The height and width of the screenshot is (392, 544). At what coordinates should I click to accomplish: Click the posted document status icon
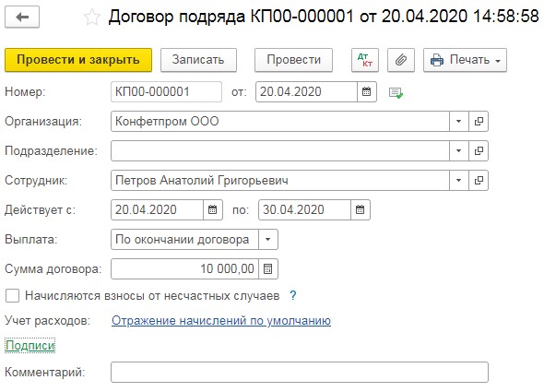(x=396, y=92)
